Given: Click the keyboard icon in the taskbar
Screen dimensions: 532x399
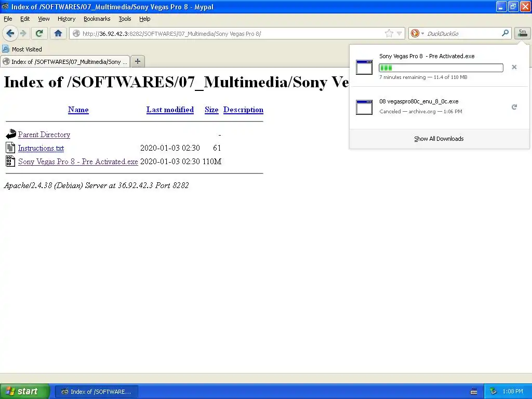Looking at the screenshot, I should (x=474, y=392).
